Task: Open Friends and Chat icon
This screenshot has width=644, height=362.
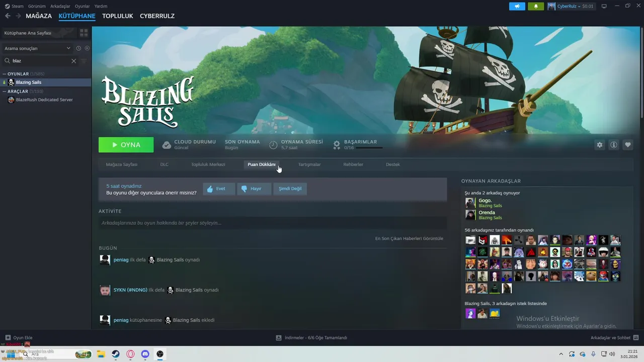Action: (636, 338)
